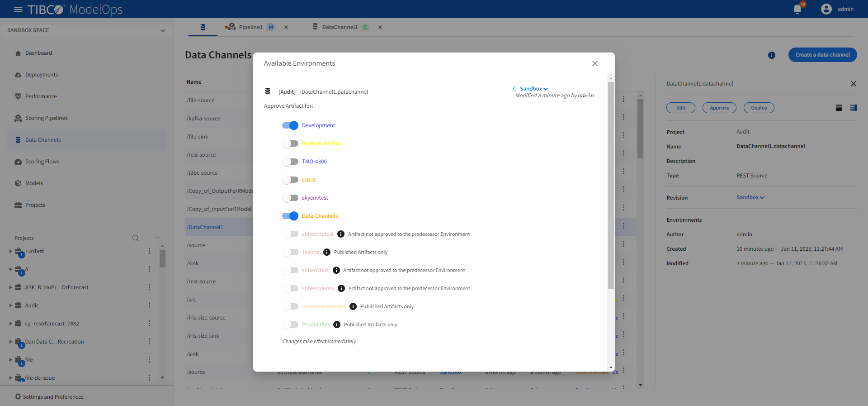
Task: Switch details panel to list layout icon
Action: tap(839, 108)
